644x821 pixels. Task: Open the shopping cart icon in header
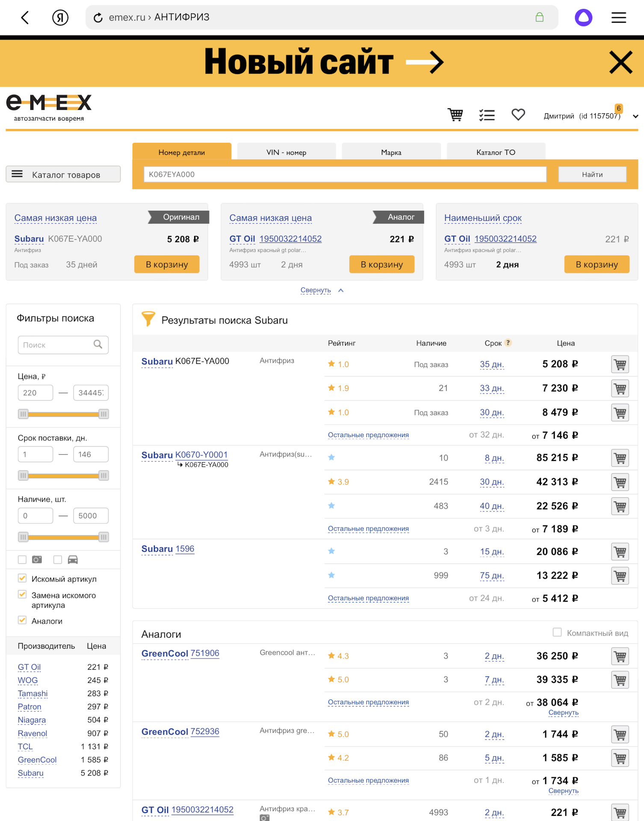455,115
